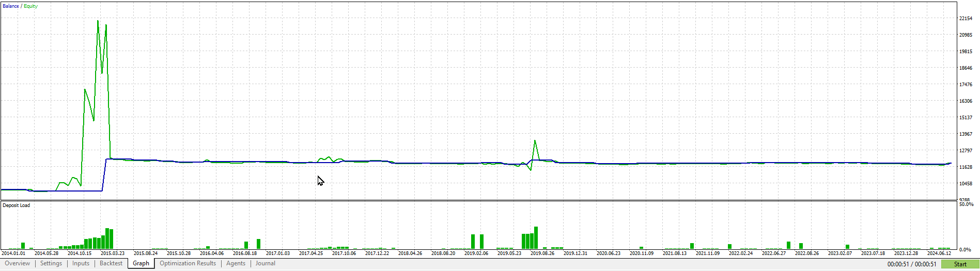Click the 10458 price axis label
The height and width of the screenshot is (271, 980).
(966, 184)
